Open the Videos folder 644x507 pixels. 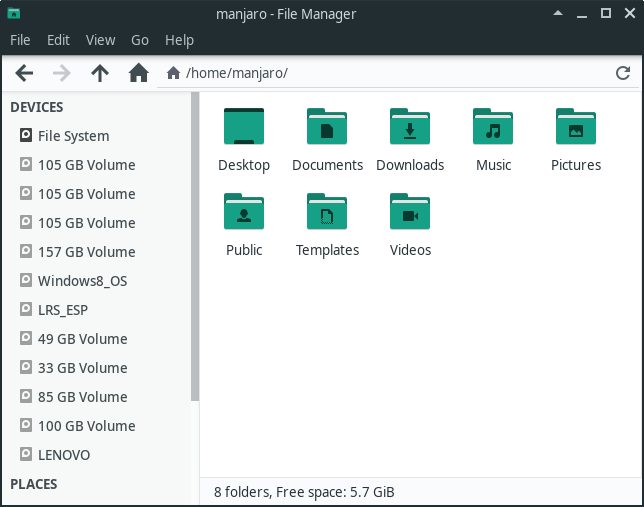point(410,213)
